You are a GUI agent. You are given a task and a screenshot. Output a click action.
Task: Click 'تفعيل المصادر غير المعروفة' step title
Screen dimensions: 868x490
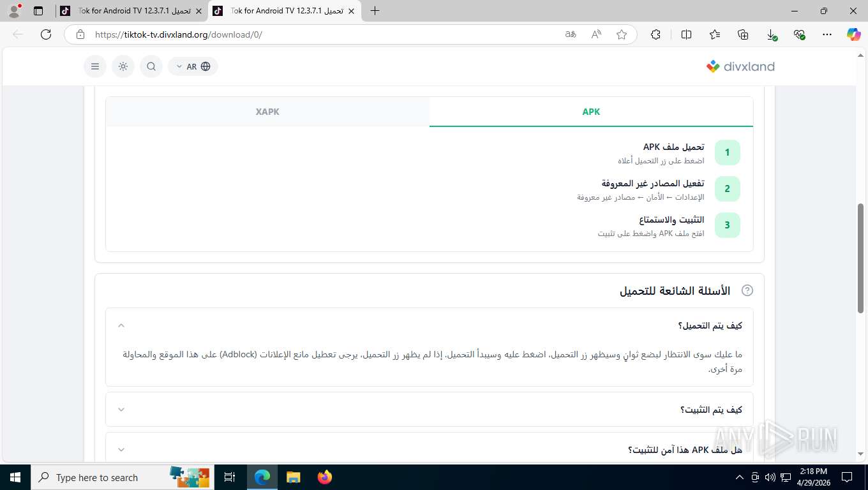(653, 184)
